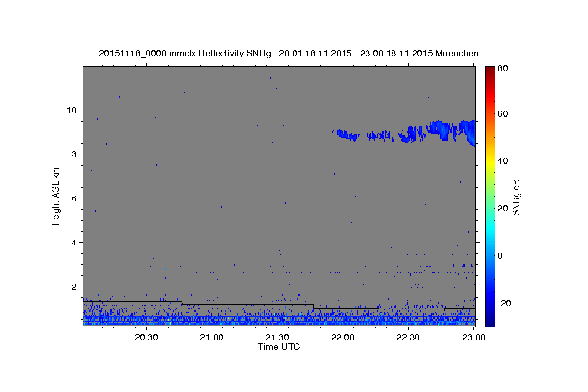The height and width of the screenshot is (392, 588).
Task: Click the 22:30 time tick label
Action: pyautogui.click(x=408, y=337)
